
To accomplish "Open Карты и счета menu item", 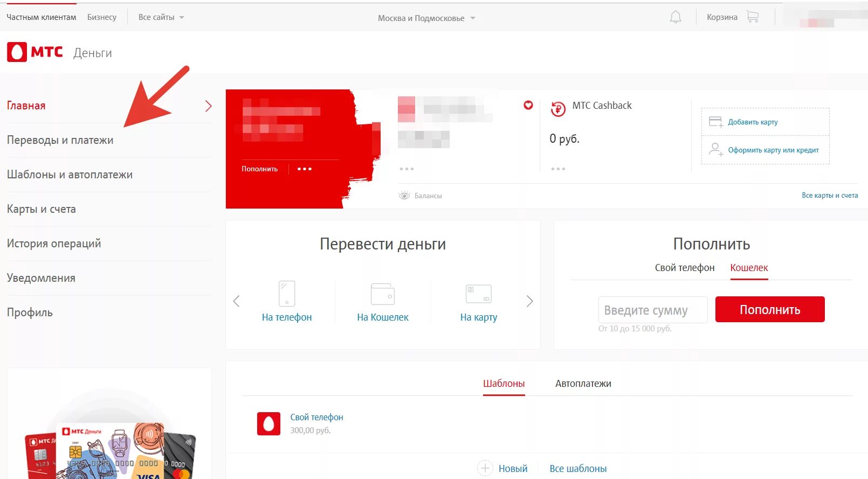I will click(x=42, y=209).
